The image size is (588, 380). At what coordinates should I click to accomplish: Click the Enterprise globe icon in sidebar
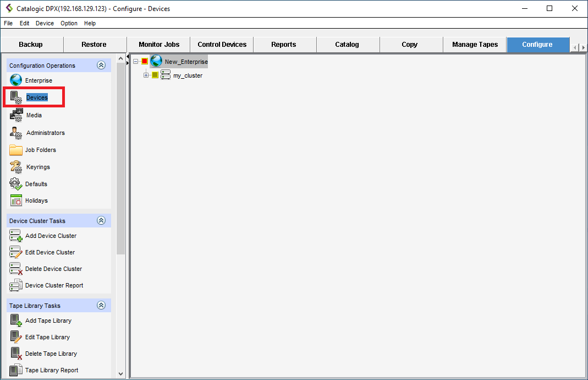tap(16, 80)
